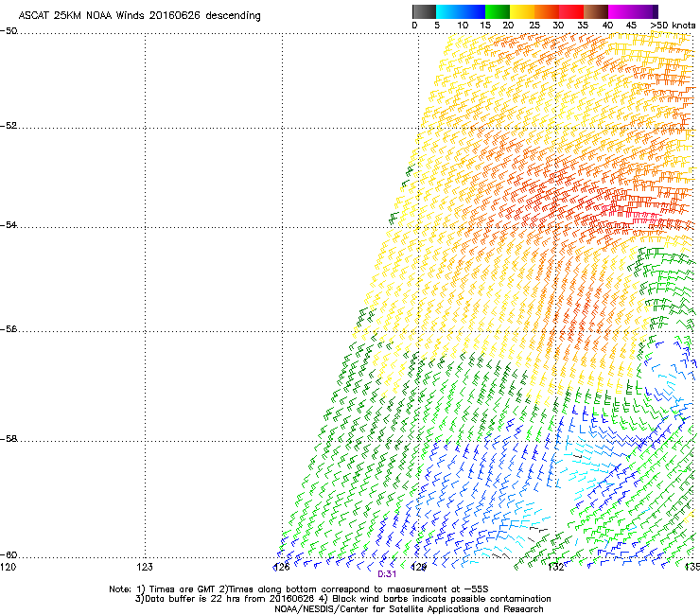This screenshot has height=615, width=700.
Task: Click the '-58' latitude axis label
Action: [9, 439]
